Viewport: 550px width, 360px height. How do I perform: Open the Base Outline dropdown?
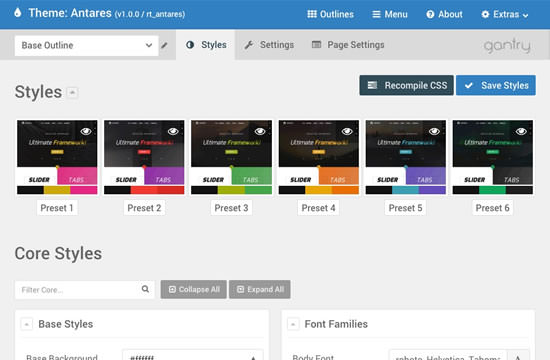(86, 45)
